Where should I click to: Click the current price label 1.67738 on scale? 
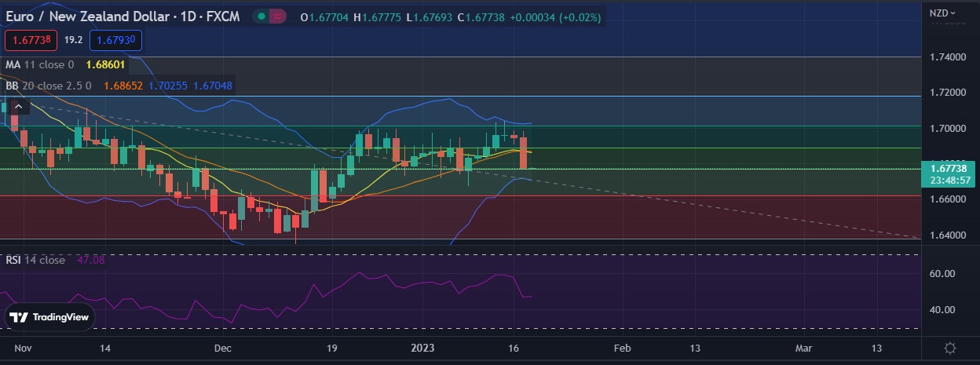(x=951, y=167)
